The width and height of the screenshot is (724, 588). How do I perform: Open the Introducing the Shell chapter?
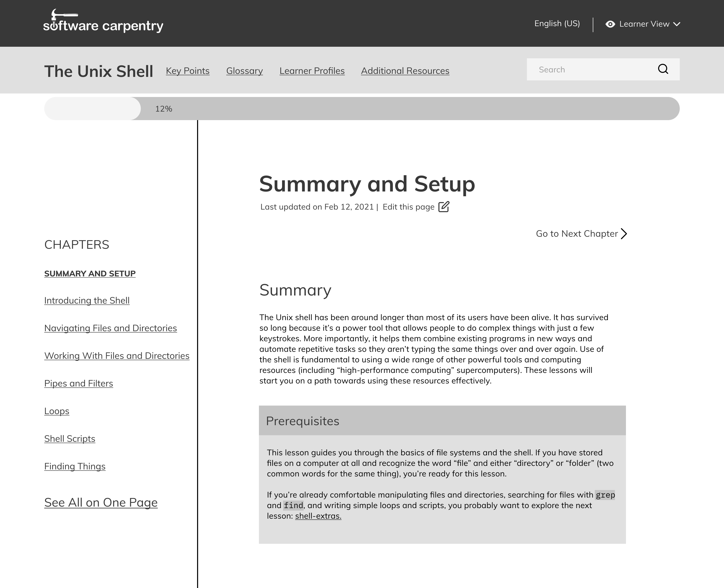pos(87,301)
